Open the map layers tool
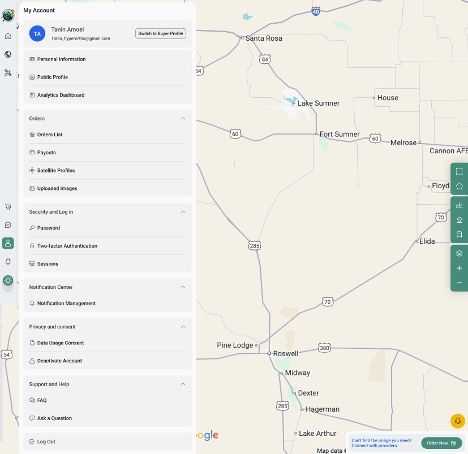The width and height of the screenshot is (468, 454). click(x=459, y=253)
